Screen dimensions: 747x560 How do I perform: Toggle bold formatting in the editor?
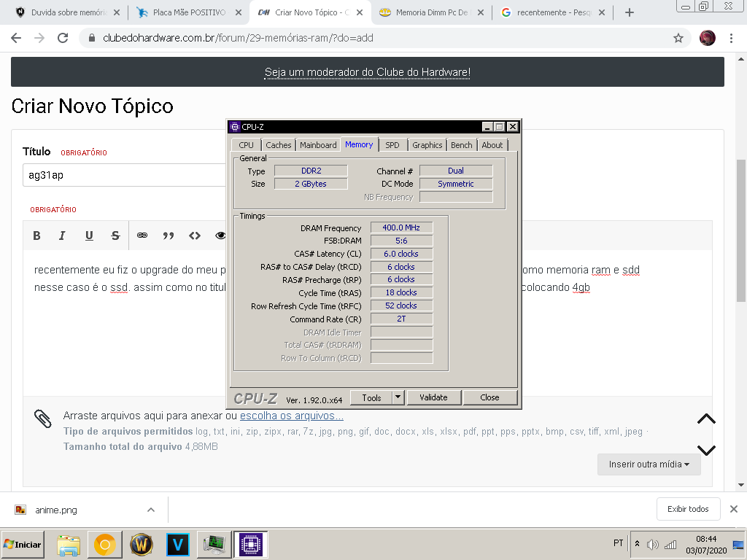(36, 236)
